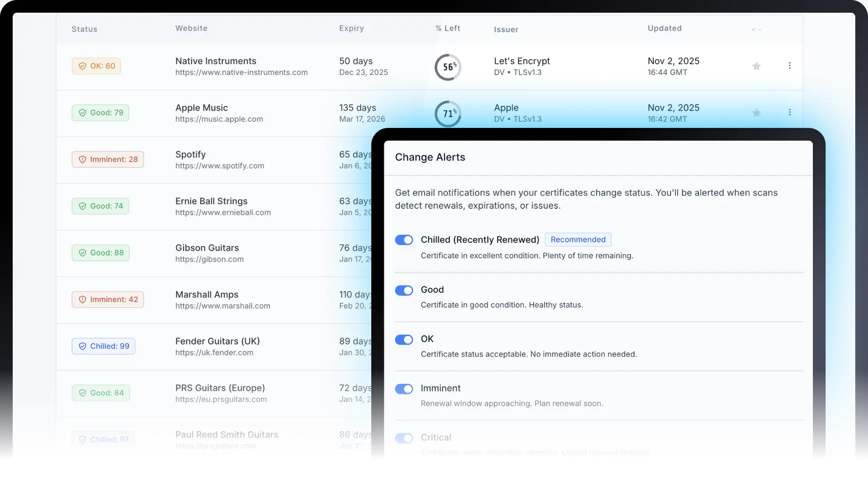Click the OK: 60 status badge
Viewport: 868px width, 488px height.
[96, 66]
